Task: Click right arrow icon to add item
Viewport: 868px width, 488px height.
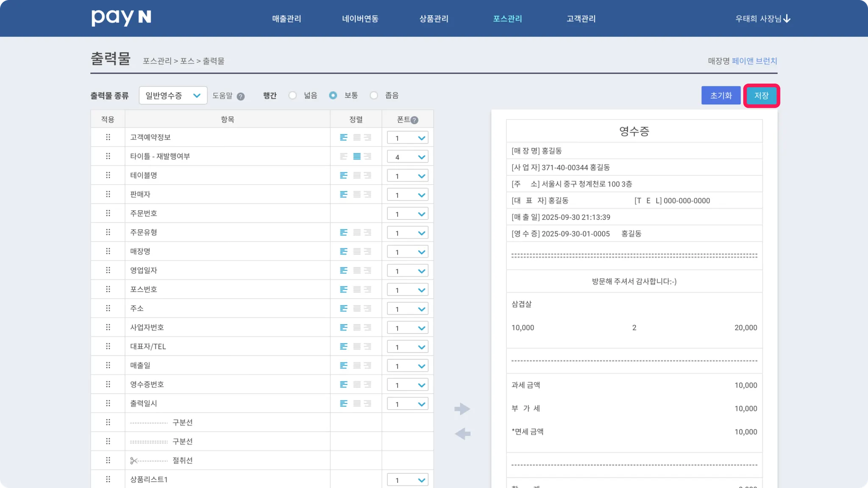Action: [462, 409]
